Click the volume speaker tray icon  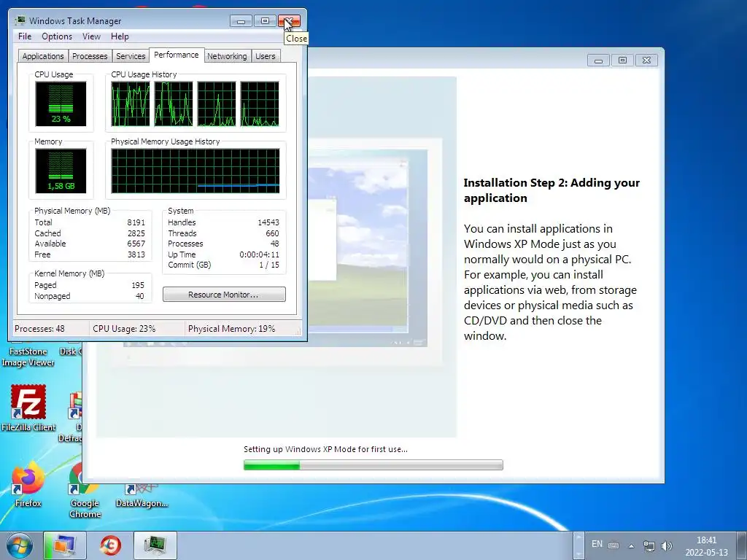tap(667, 545)
